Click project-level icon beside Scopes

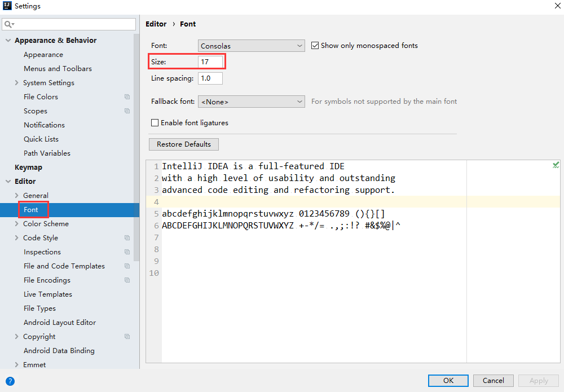127,111
